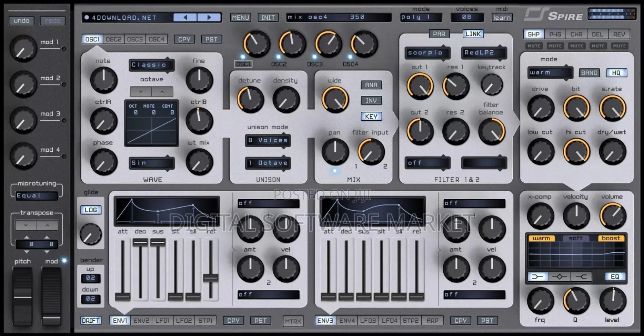Open the warm shaper mode dropdown

pyautogui.click(x=550, y=73)
